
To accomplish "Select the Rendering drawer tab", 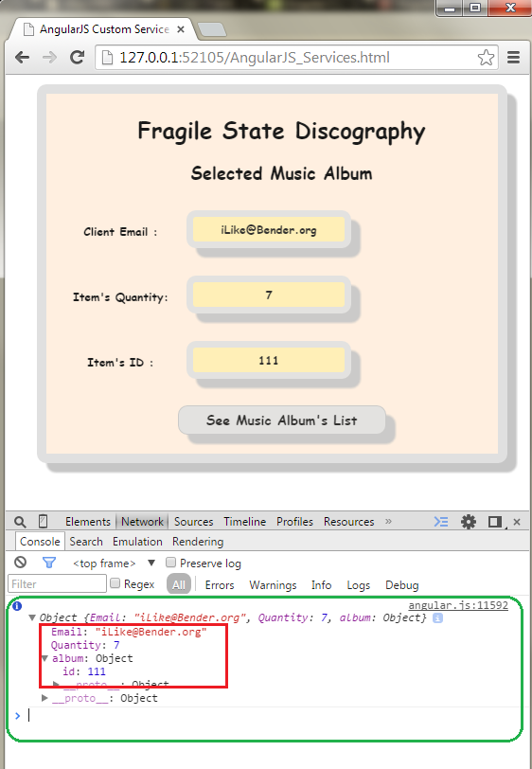I will 198,542.
